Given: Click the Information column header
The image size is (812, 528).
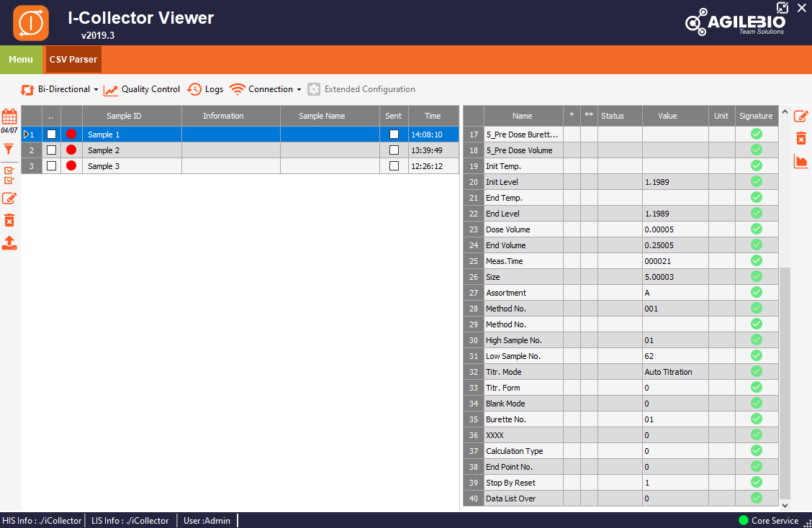Looking at the screenshot, I should 223,116.
